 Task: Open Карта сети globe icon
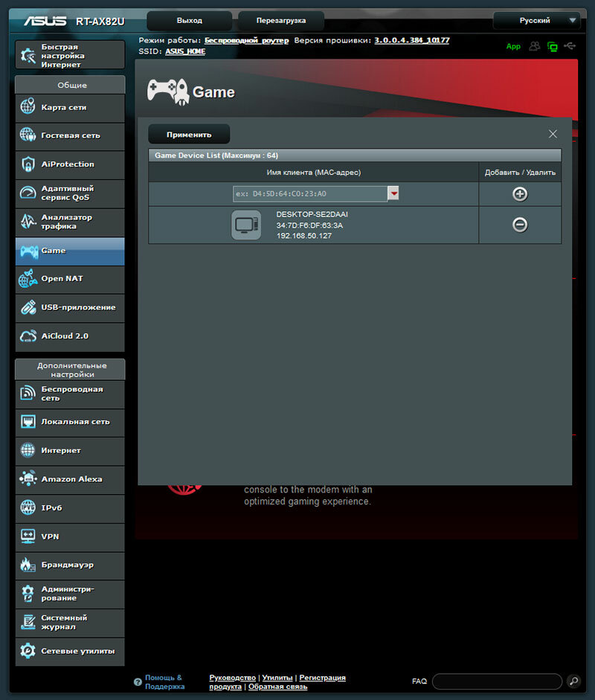pos(28,106)
